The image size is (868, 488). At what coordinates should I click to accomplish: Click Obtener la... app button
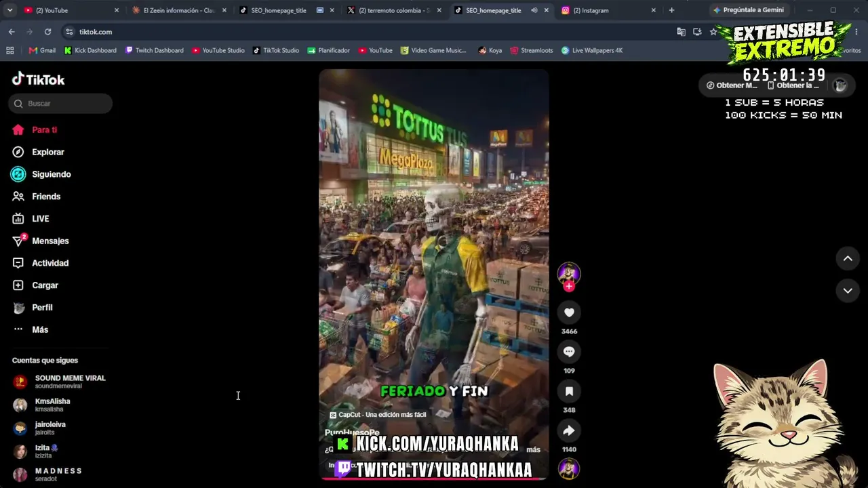tap(793, 85)
